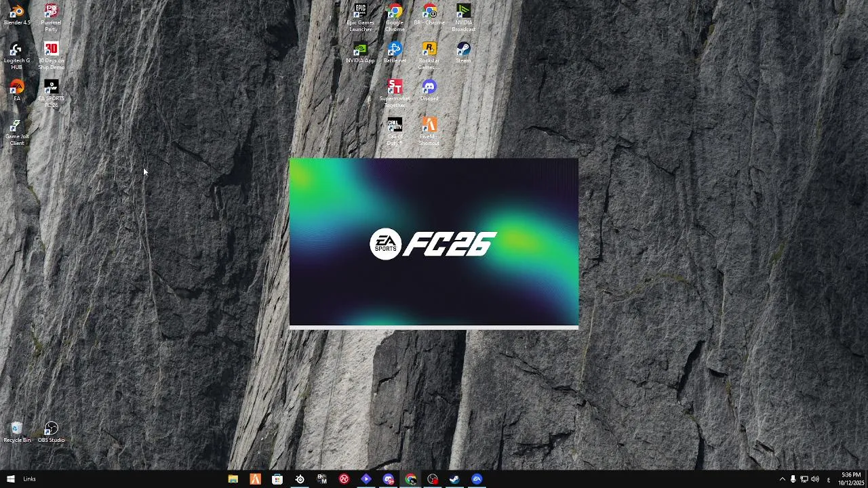Image resolution: width=868 pixels, height=488 pixels.
Task: Switch to OBS Studio in the taskbar
Action: point(433,479)
